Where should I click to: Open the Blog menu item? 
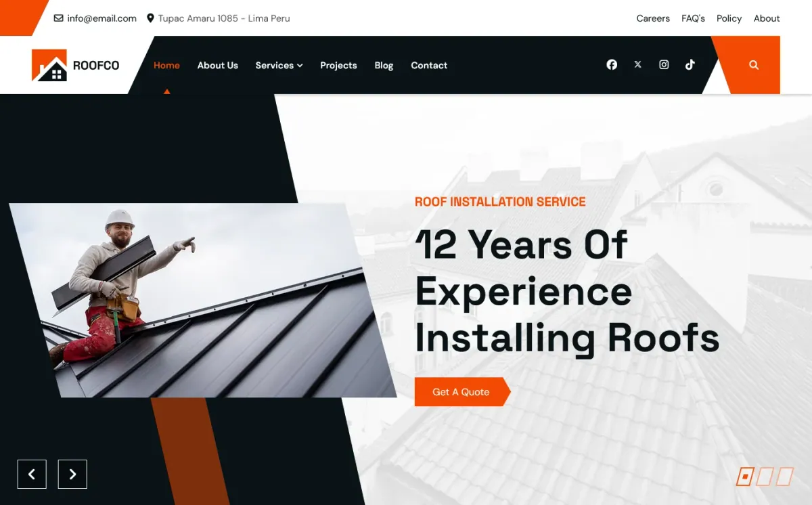pos(384,65)
